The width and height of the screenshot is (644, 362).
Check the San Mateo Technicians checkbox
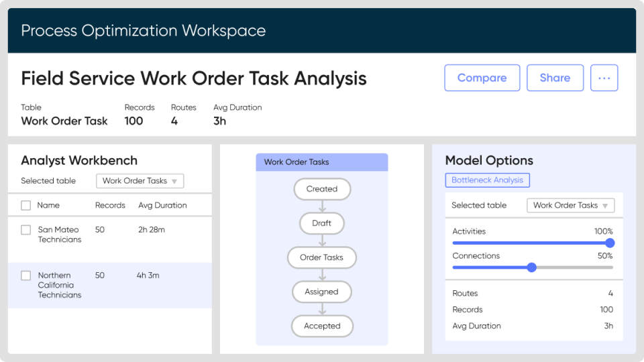click(25, 230)
